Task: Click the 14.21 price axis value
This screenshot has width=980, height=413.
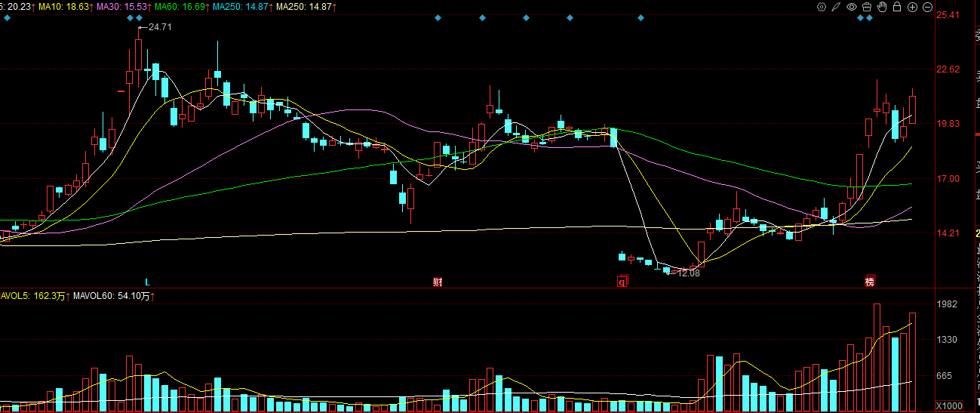Action: [x=947, y=233]
